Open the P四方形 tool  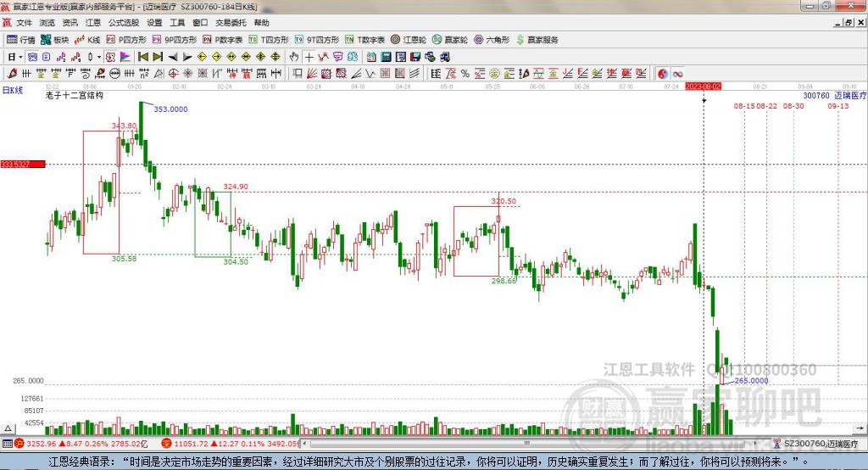tap(126, 40)
